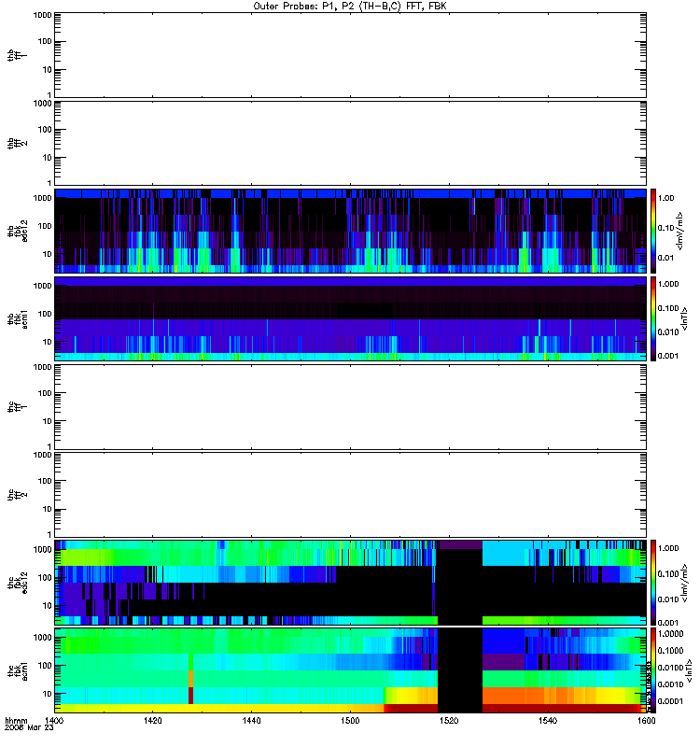Click the "hhmm" axis unit label
700x747 pixels.
pyautogui.click(x=16, y=720)
